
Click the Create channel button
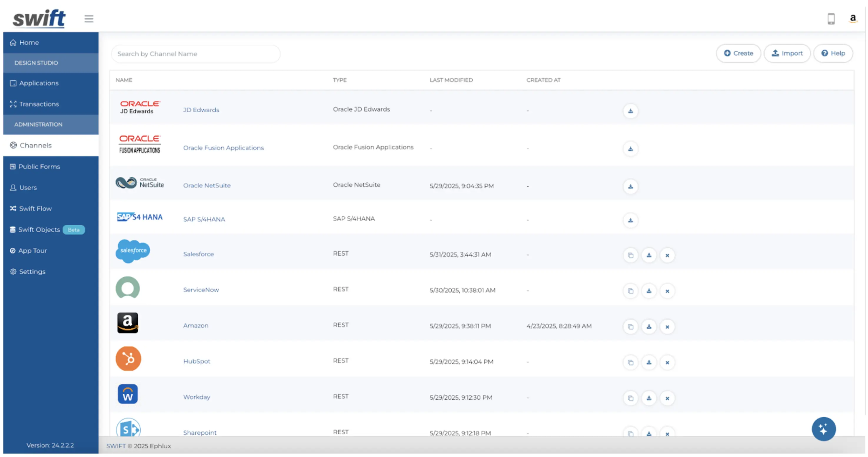point(738,53)
